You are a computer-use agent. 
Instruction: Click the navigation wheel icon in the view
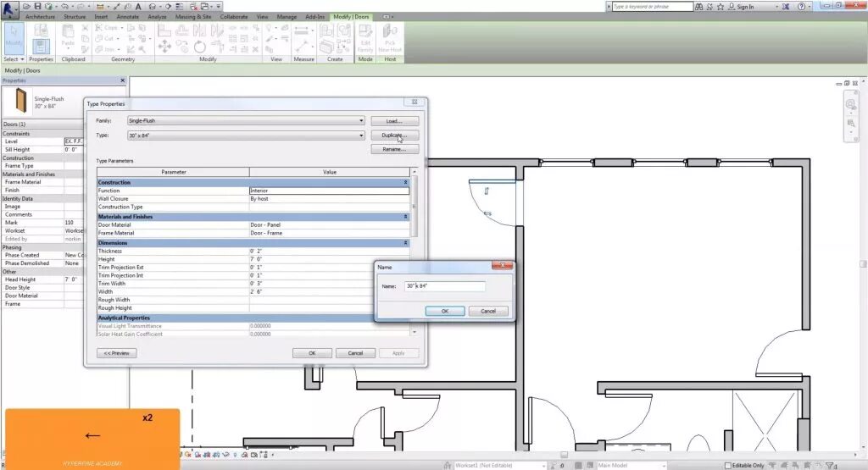[851, 104]
